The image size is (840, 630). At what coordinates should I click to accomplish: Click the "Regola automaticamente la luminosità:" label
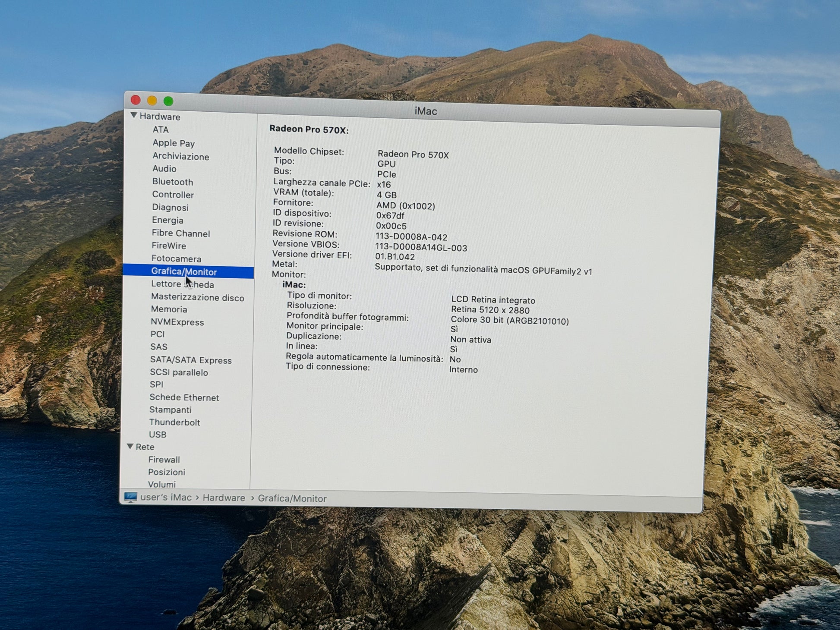tap(364, 358)
